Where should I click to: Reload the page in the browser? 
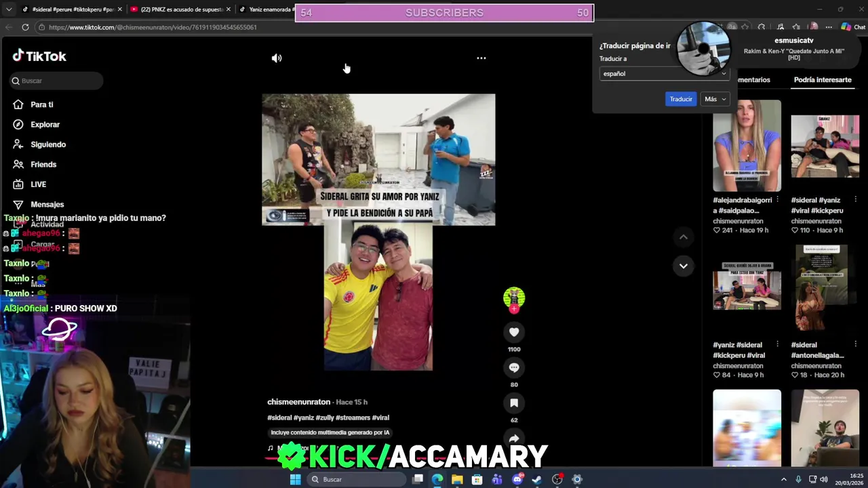[x=25, y=27]
